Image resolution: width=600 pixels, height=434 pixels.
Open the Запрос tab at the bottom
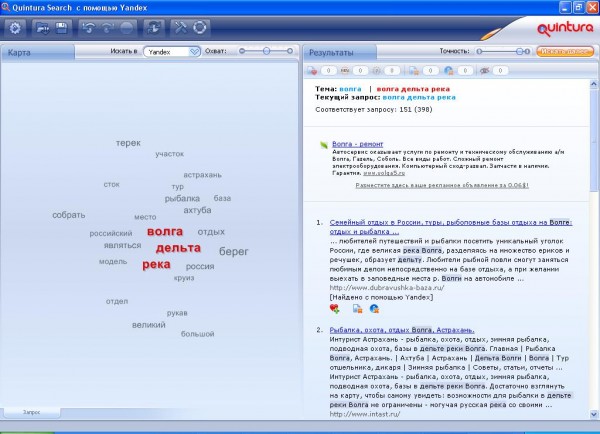pos(32,411)
